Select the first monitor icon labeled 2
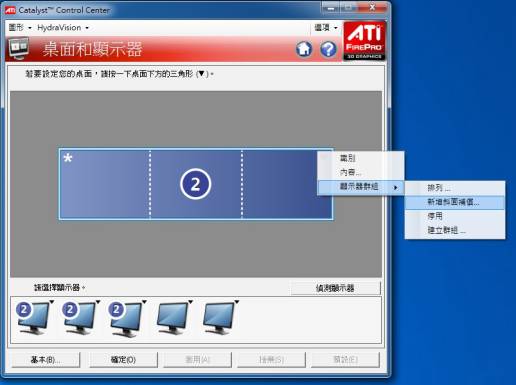This screenshot has height=385, width=516. [33, 318]
